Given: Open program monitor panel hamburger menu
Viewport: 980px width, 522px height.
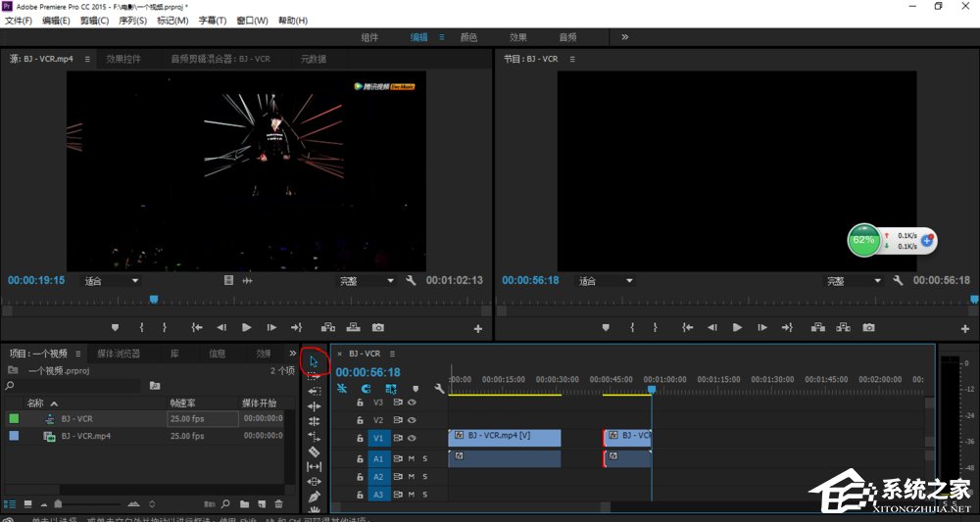Looking at the screenshot, I should pyautogui.click(x=572, y=59).
